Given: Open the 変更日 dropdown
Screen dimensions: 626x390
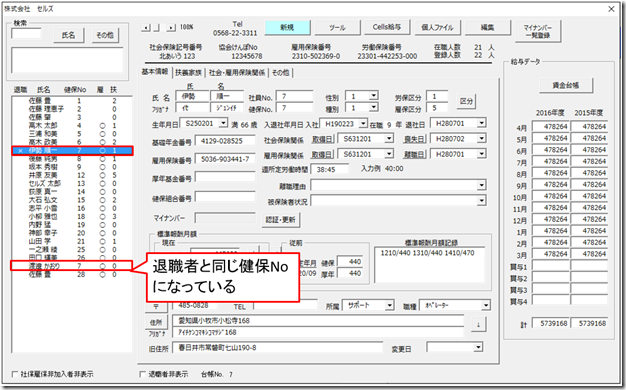Looking at the screenshot, I should [x=478, y=347].
